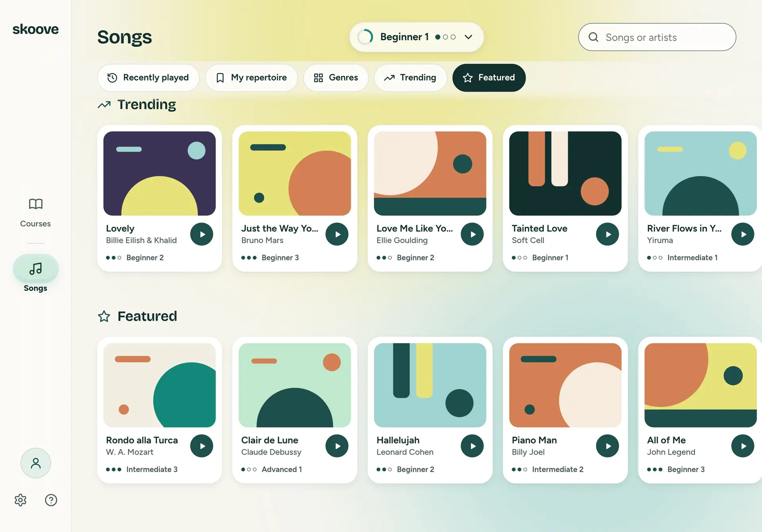Screen dimensions: 762x532
Task: Click the skoove logo
Action: (x=35, y=29)
